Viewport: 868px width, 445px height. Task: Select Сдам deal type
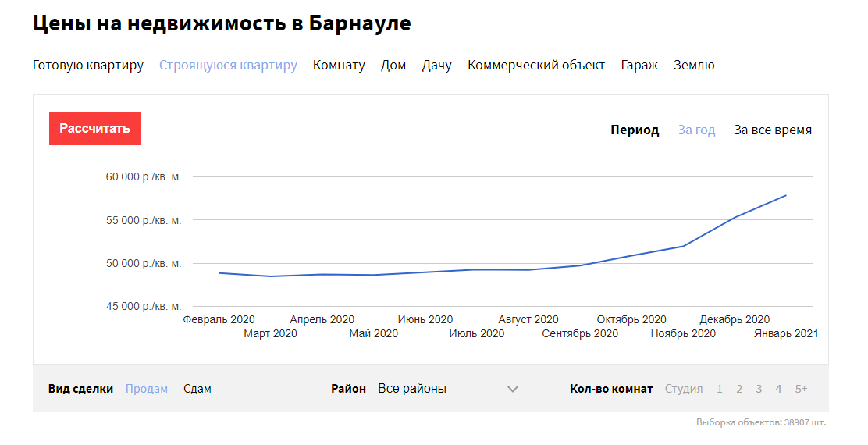coord(197,389)
